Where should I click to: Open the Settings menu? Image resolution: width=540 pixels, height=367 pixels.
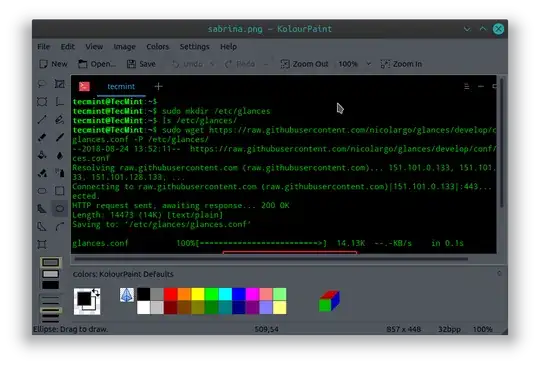[194, 46]
